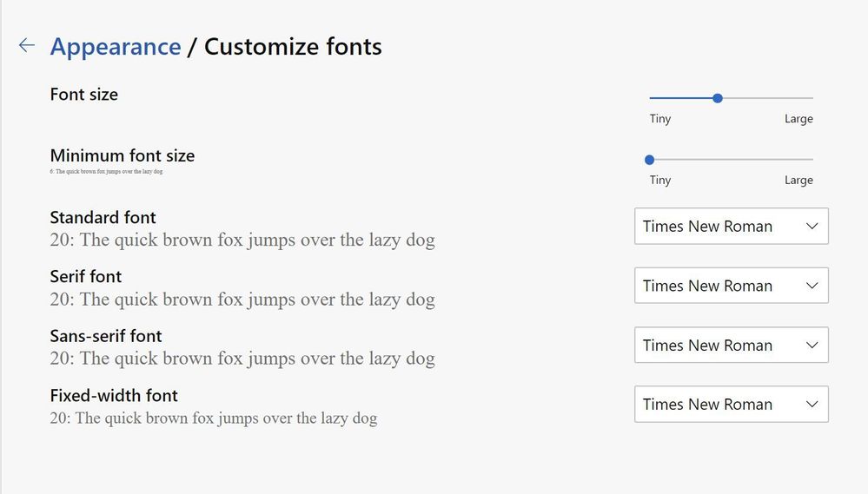868x494 pixels.
Task: Click the Large label under Minimum font size
Action: coord(798,180)
